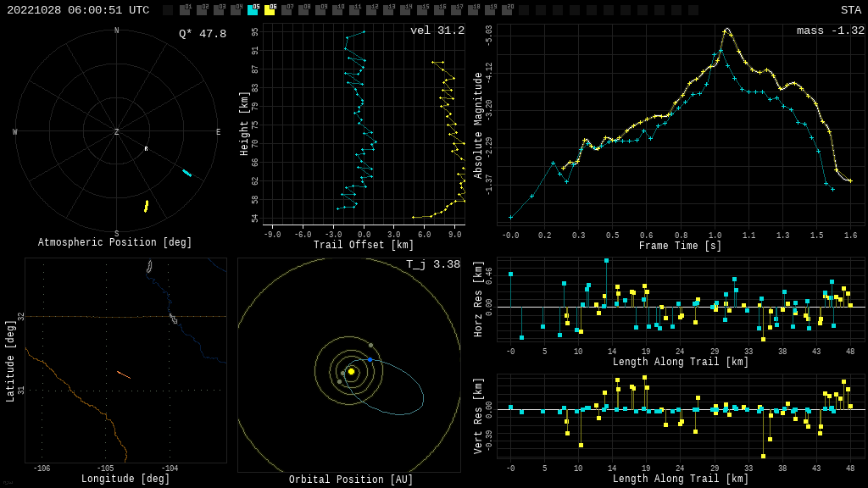Click the yellow Sun marker in orbit plot
868x488 pixels.
click(351, 371)
